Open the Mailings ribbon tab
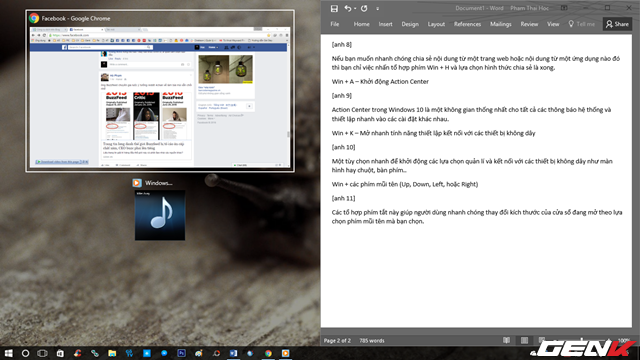 point(500,24)
